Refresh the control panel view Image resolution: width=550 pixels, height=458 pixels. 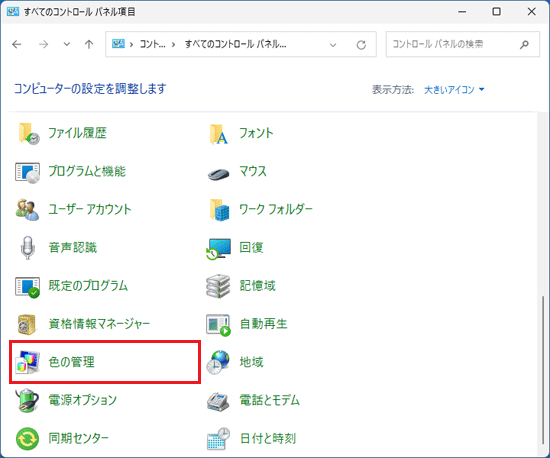361,45
